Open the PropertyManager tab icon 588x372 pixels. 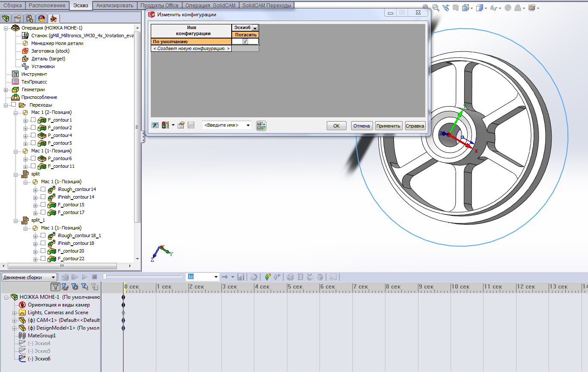tap(18, 18)
